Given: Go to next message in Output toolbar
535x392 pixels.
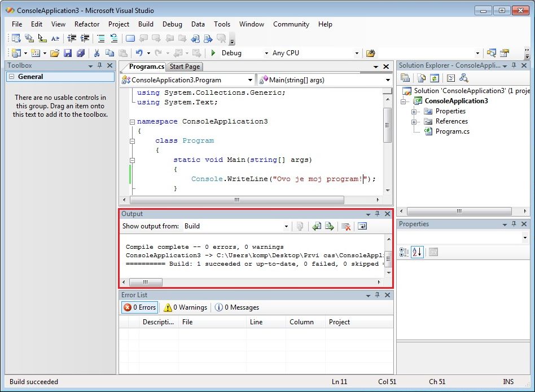Looking at the screenshot, I should click(x=329, y=226).
